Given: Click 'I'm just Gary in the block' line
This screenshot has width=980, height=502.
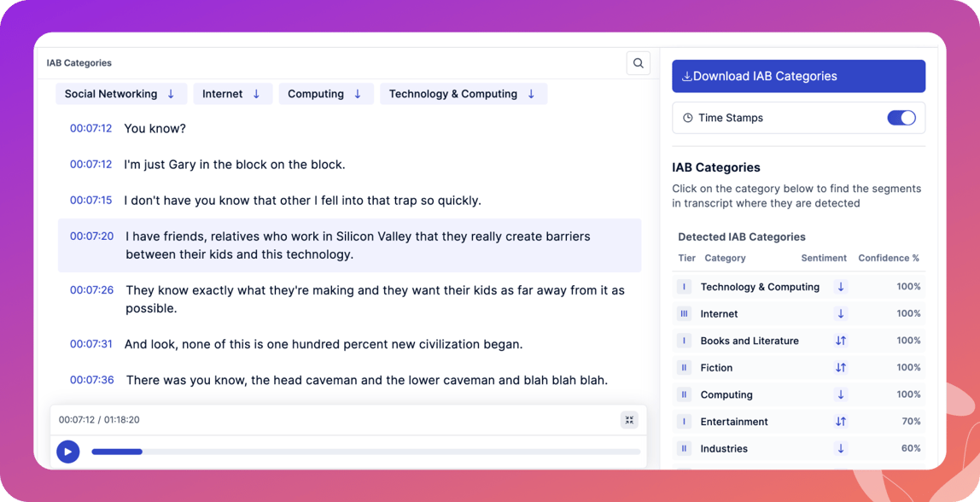Looking at the screenshot, I should [x=235, y=165].
